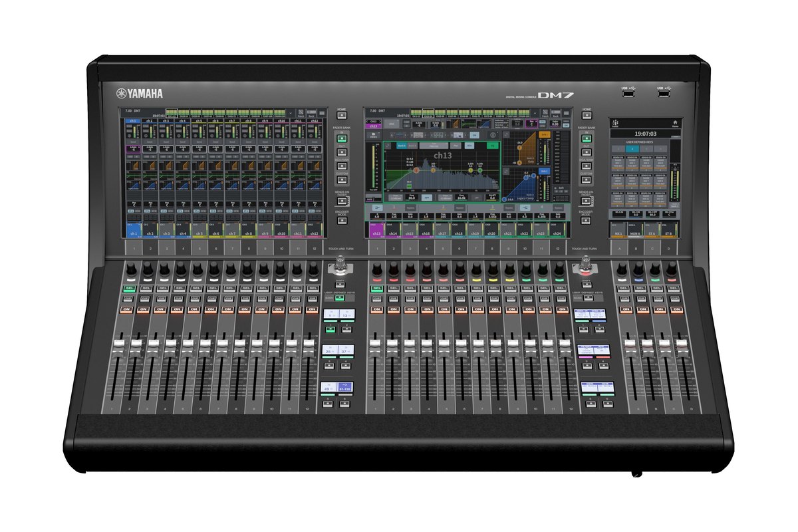Tap the MON A tile on the utility screen

point(635,229)
